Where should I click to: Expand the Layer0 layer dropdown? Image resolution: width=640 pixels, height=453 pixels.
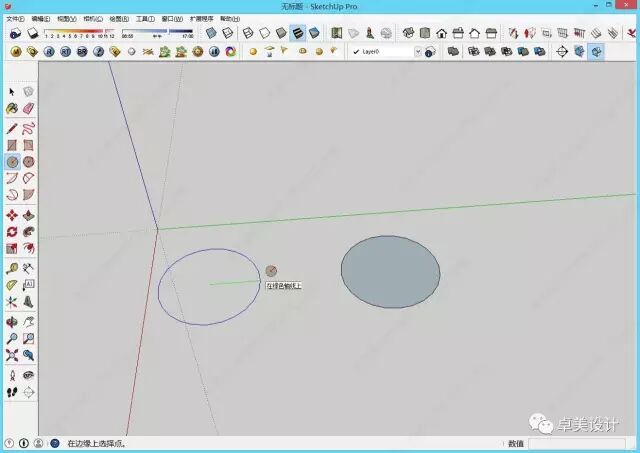click(x=418, y=52)
